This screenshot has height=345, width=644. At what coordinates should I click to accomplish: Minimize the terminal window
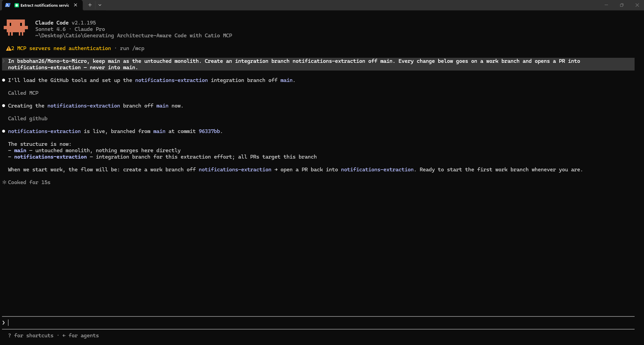[x=606, y=5]
